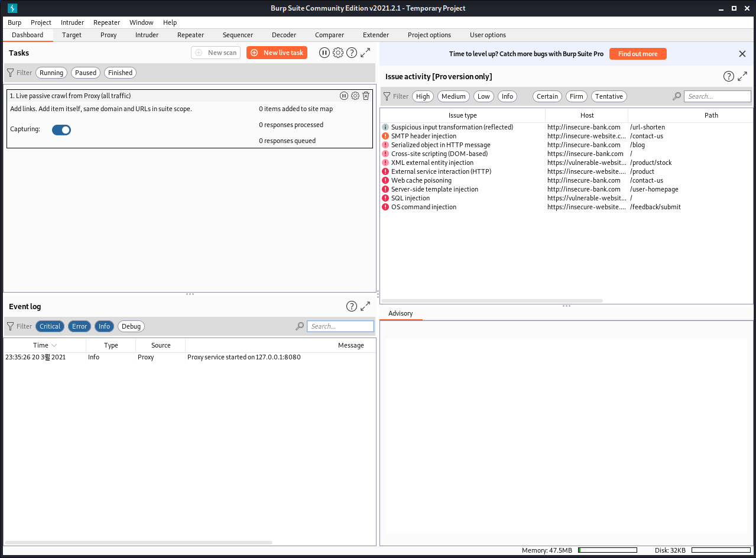The image size is (756, 558).
Task: Open settings gear of live passive crawl task
Action: point(355,96)
